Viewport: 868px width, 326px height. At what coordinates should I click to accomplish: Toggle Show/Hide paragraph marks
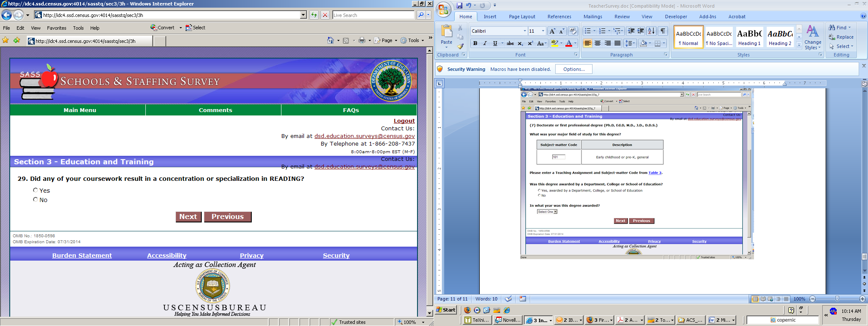663,31
